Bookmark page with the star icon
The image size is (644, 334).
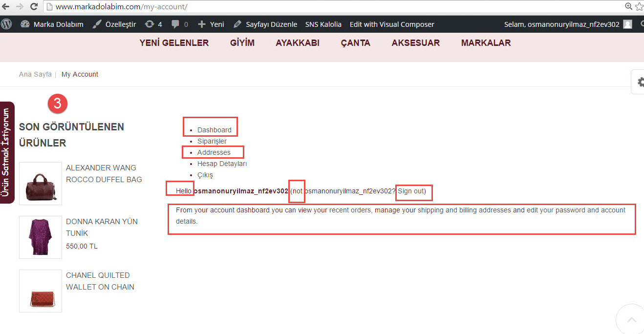click(639, 7)
